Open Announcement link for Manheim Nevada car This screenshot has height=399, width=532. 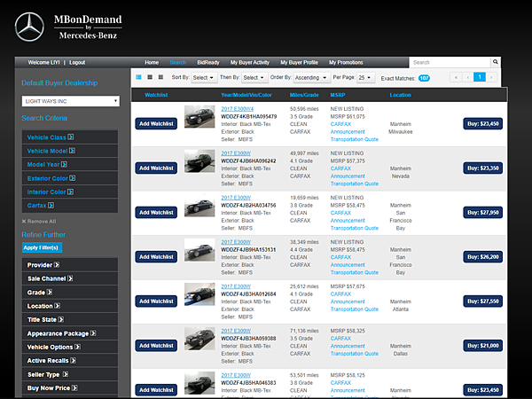pos(348,176)
